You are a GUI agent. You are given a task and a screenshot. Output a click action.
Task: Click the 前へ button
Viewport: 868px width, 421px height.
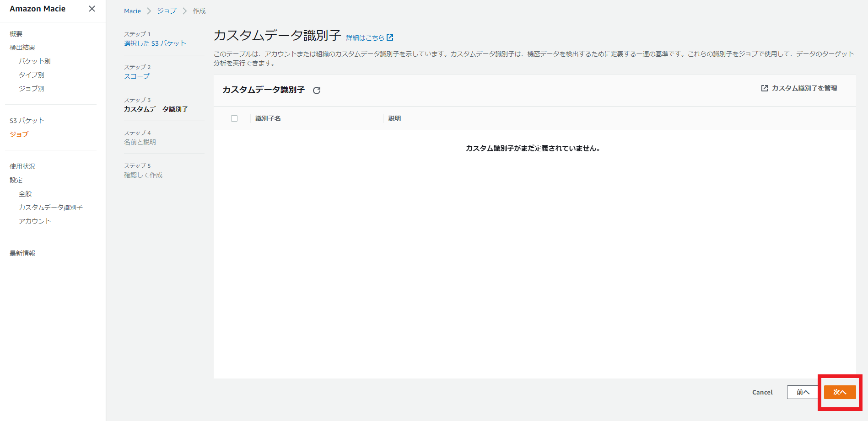tap(803, 392)
